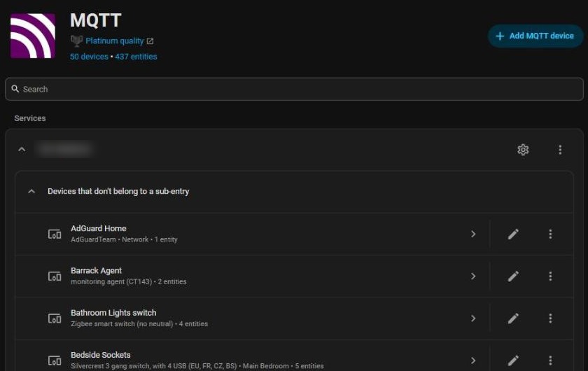Click the 'AdGuardTeam • Network • 1 entity' subtitle
The height and width of the screenshot is (371, 588).
(x=124, y=239)
